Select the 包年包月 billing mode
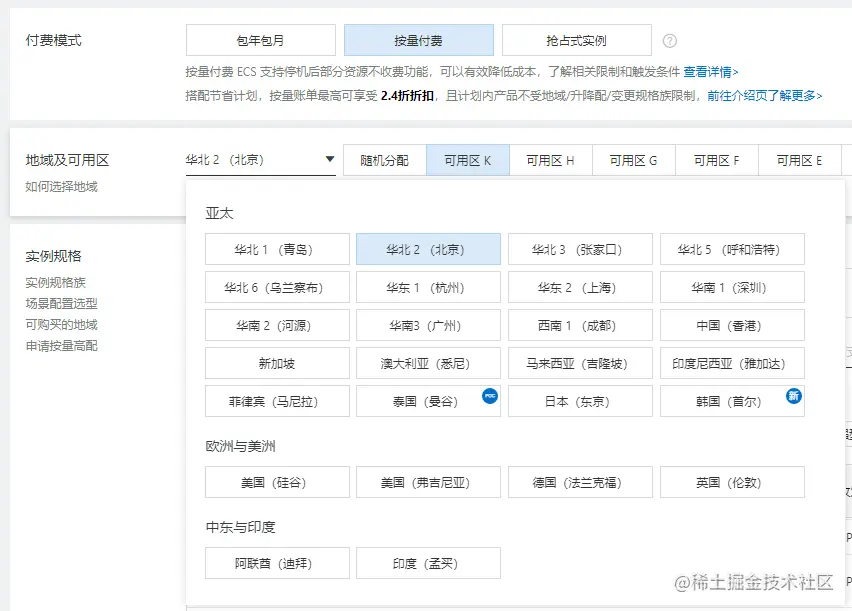Viewport: 852px width, 611px height. click(x=261, y=40)
